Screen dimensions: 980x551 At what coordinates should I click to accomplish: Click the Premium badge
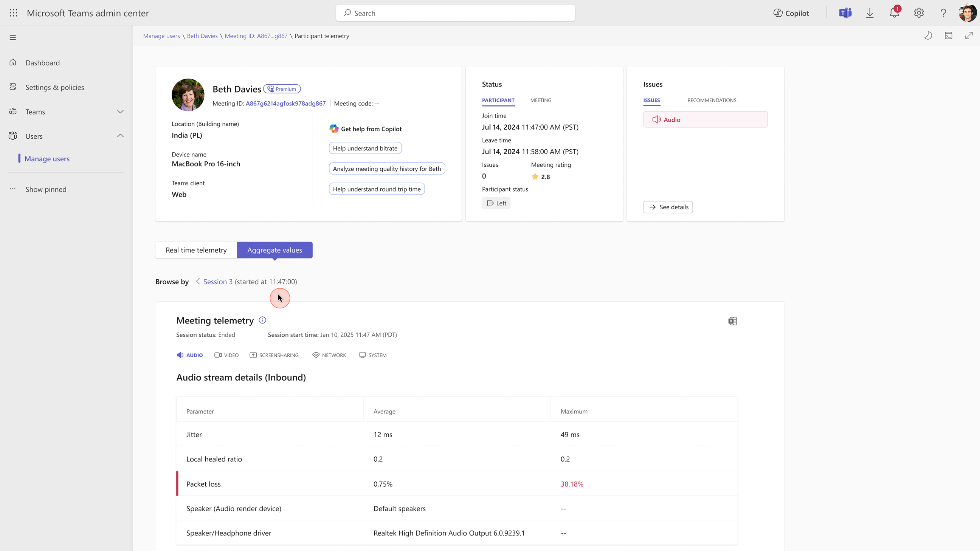(x=282, y=89)
